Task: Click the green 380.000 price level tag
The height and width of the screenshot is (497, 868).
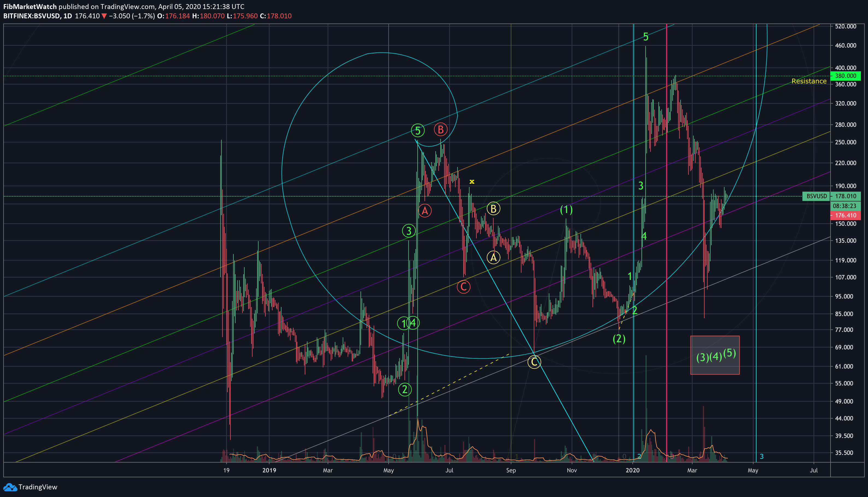Action: (x=846, y=76)
